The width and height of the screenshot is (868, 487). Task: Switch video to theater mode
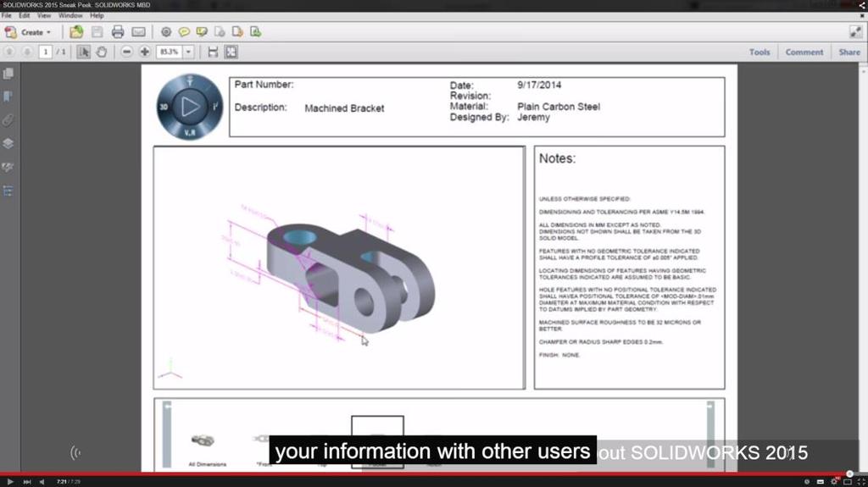[x=848, y=481]
